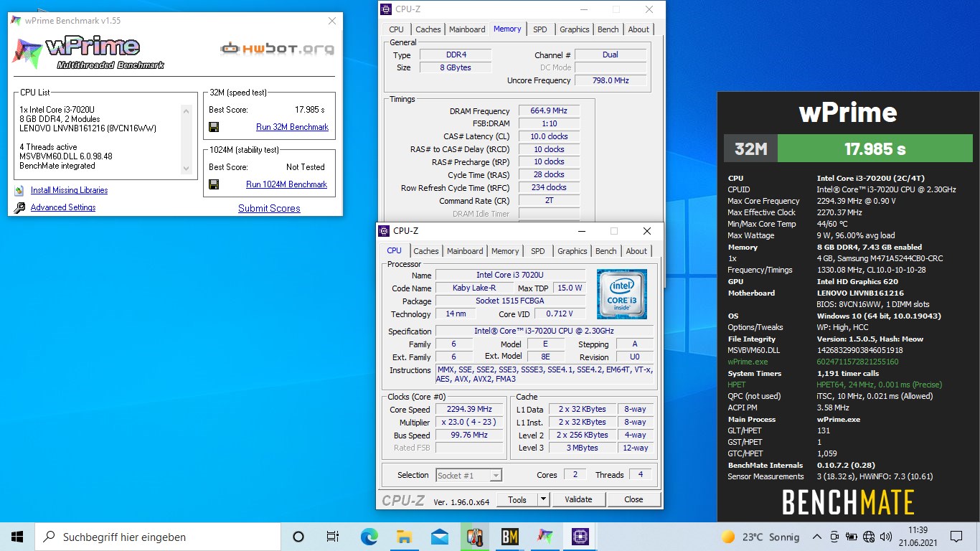Click the Run 1024M Benchmark link
This screenshot has width=980, height=551.
tap(286, 184)
